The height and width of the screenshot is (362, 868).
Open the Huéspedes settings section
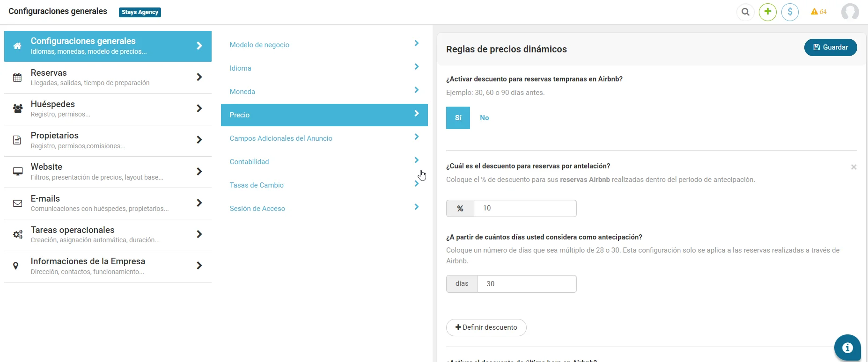click(108, 109)
